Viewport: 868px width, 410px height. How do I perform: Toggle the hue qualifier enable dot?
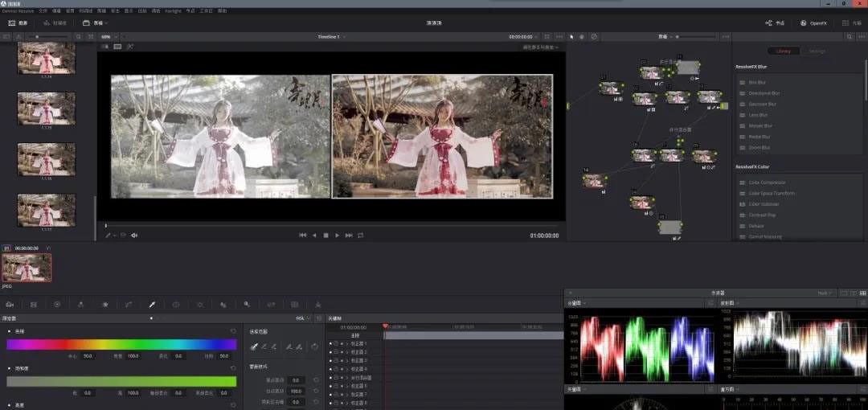pyautogui.click(x=9, y=331)
